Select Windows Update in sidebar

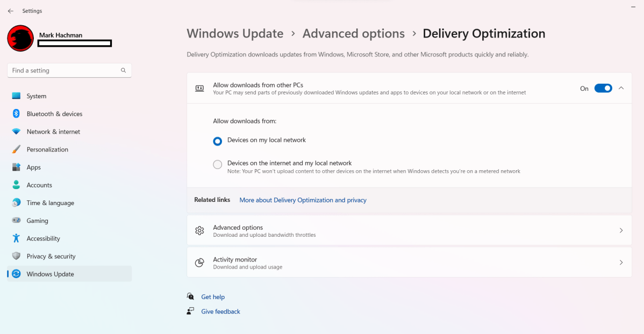point(69,274)
